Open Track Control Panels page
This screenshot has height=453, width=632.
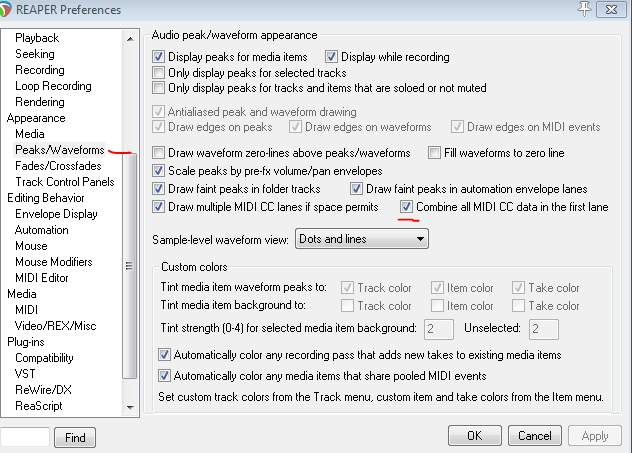tap(64, 182)
